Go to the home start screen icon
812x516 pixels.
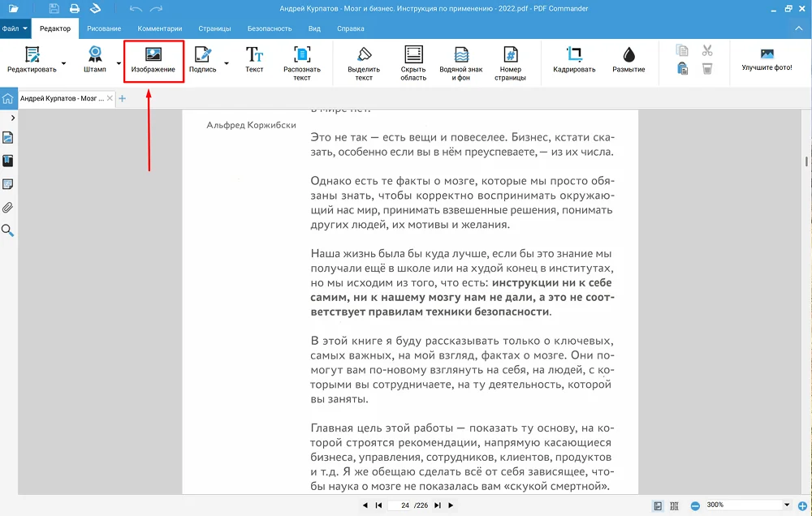(x=8, y=98)
